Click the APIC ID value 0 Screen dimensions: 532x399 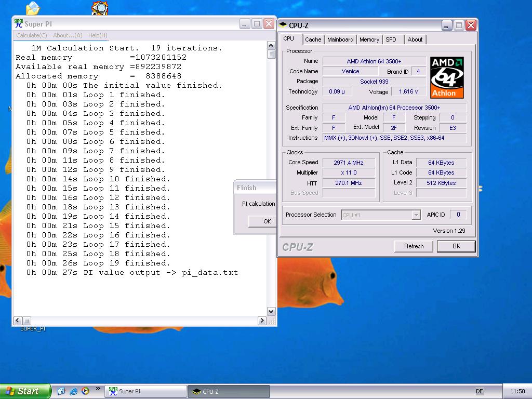458,215
